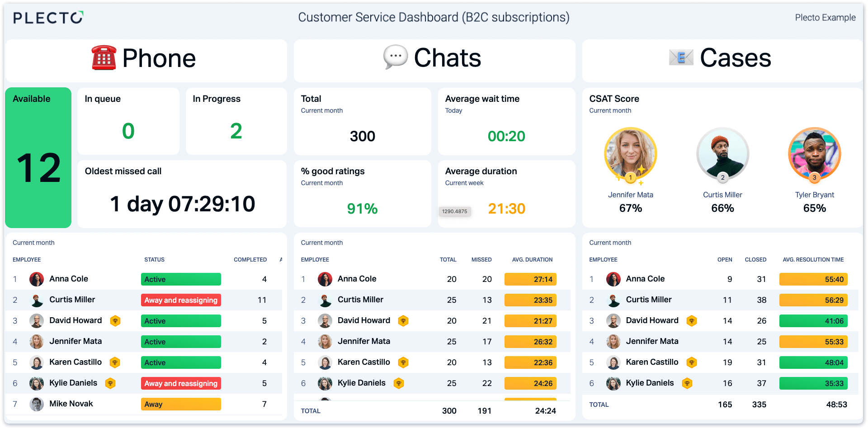Click Karen Castillo's trophy badge in cases table
The image size is (868, 429).
pyautogui.click(x=691, y=362)
